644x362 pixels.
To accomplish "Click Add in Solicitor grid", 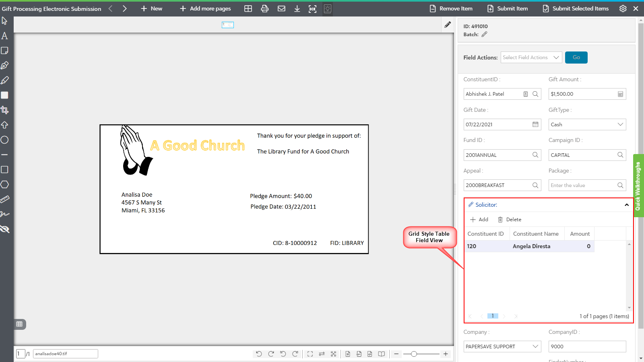I will [x=479, y=220].
